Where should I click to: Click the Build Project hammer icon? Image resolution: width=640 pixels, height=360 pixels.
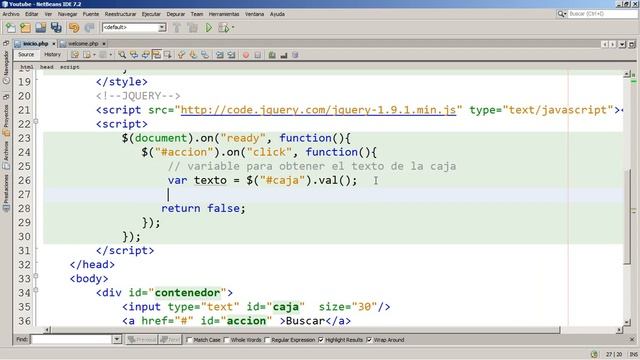177,28
